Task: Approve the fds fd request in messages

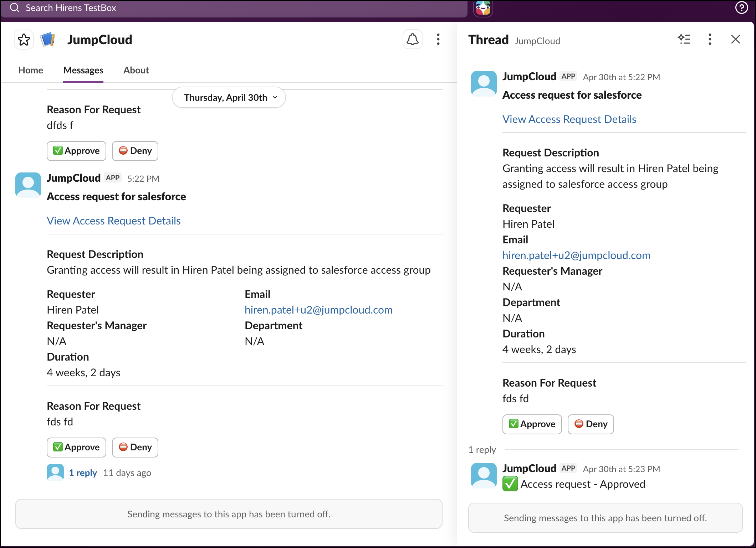Action: [x=76, y=447]
